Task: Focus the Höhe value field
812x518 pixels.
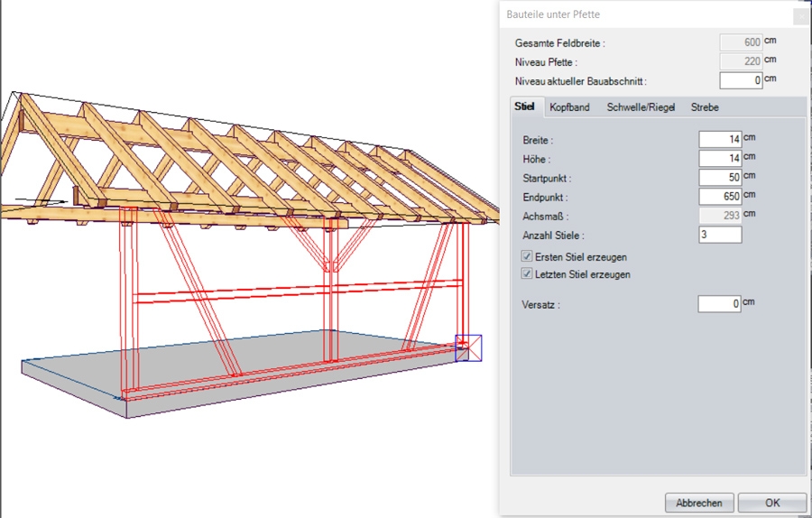Action: (719, 158)
